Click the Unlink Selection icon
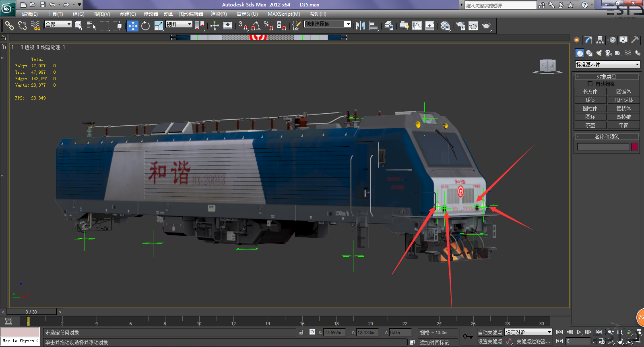 click(x=22, y=26)
